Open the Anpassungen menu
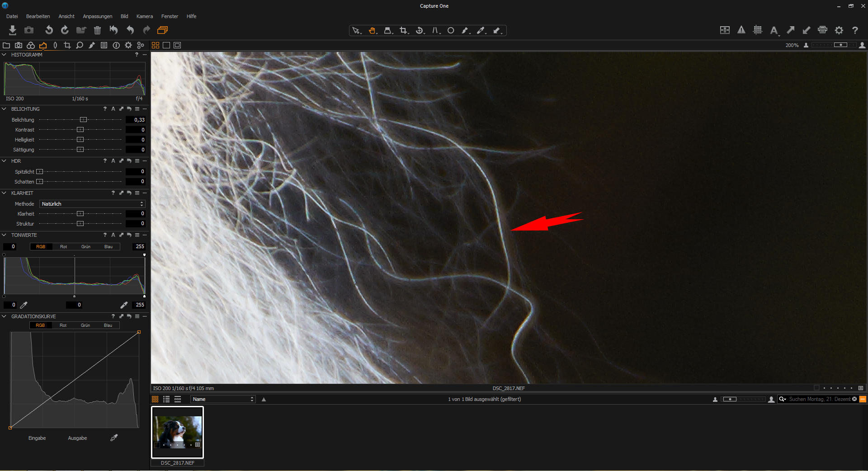The height and width of the screenshot is (471, 868). (97, 16)
